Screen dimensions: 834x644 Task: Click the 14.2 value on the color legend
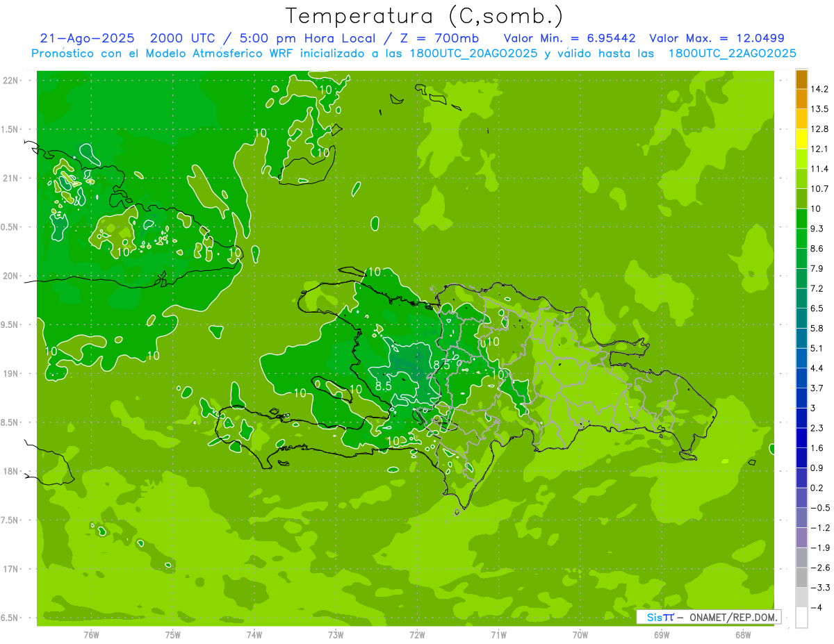819,89
